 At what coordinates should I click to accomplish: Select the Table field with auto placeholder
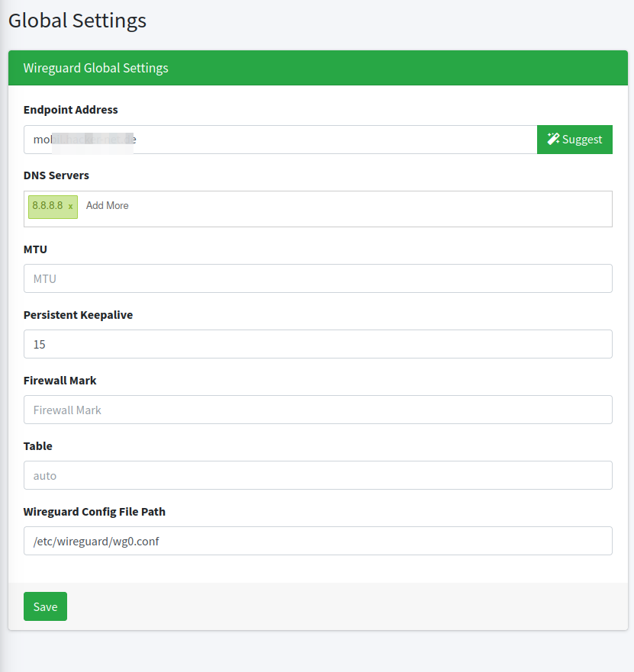point(317,475)
